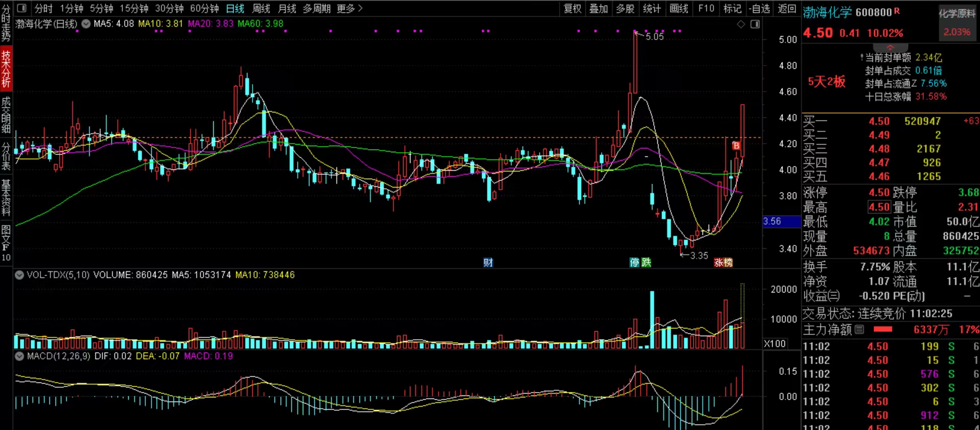
Task: Click the X100 volume unit label
Action: (774, 344)
